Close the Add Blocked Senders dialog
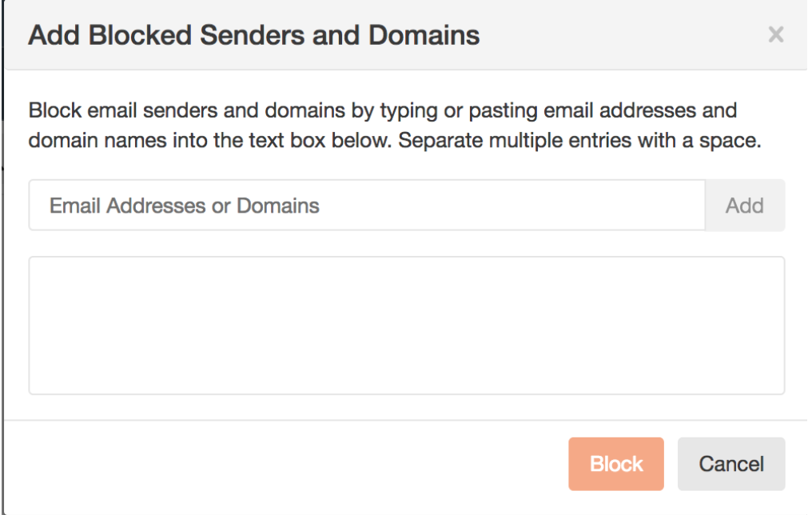Viewport: 812px width, 515px height. (x=775, y=34)
